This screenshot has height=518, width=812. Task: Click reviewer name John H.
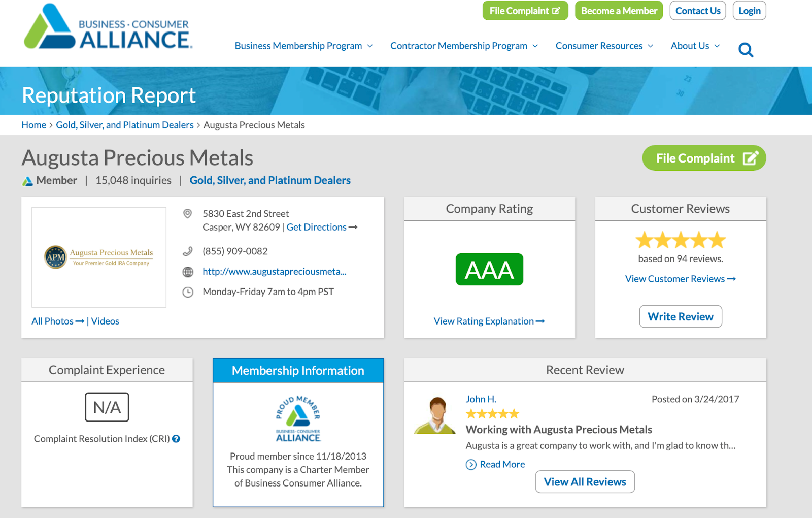coord(481,399)
